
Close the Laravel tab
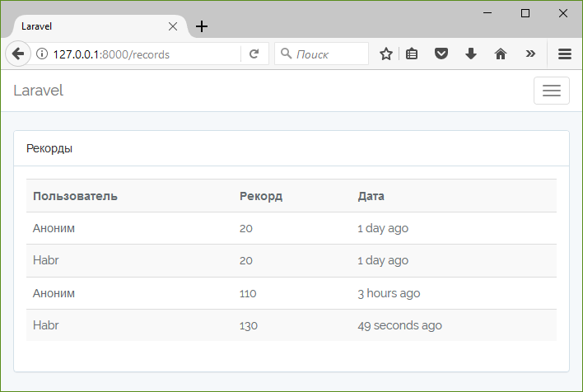pos(173,26)
